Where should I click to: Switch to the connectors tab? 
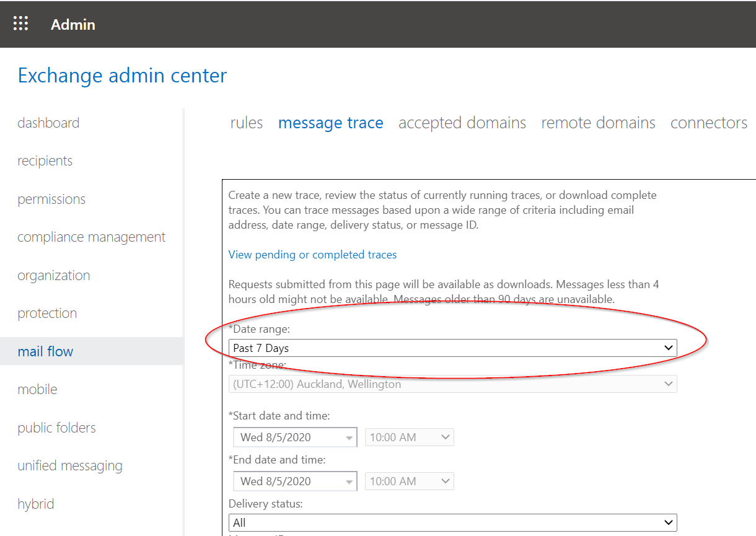point(708,123)
